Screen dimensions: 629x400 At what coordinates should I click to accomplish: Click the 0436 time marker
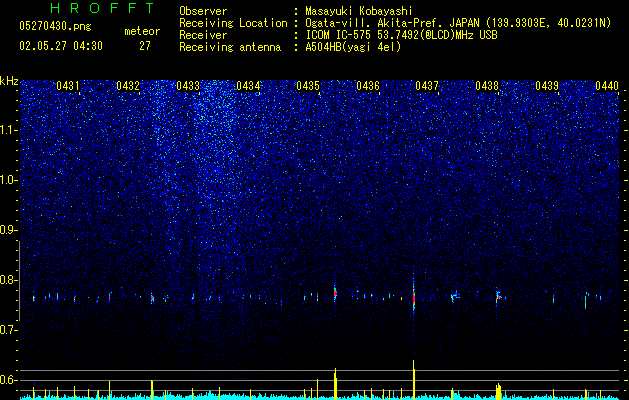[368, 86]
